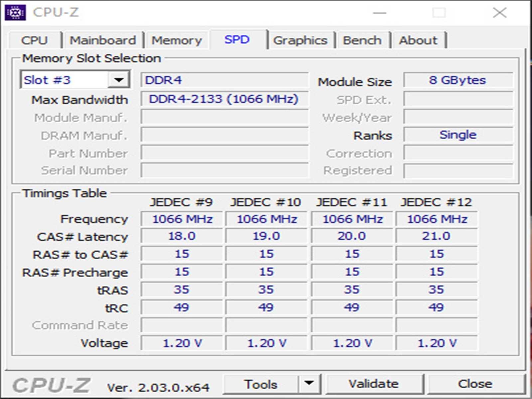Click the Voltage row label
This screenshot has width=532, height=399.
[104, 343]
